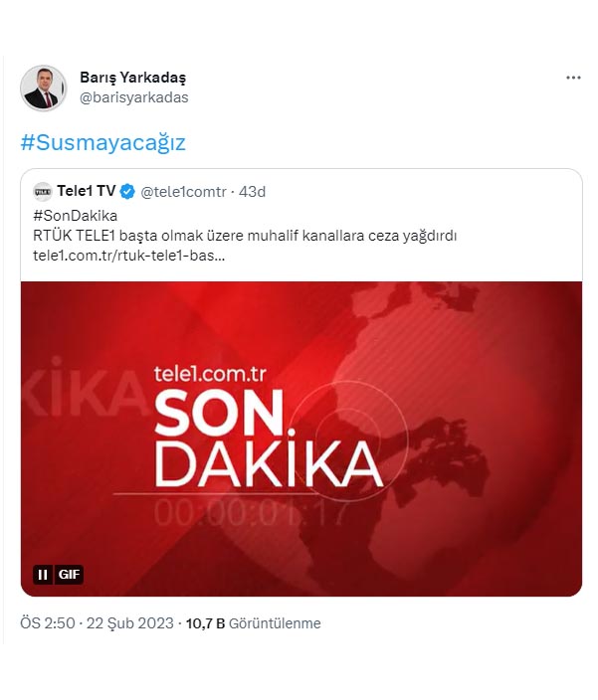598x700 pixels.
Task: Click the @barisyarkadas handle
Action: point(134,97)
